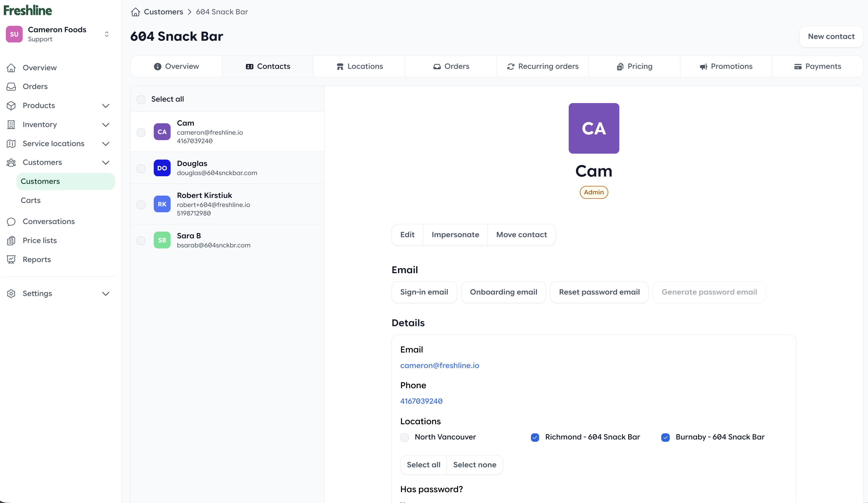Click the New contact button
This screenshot has height=503, width=868.
pyautogui.click(x=831, y=37)
